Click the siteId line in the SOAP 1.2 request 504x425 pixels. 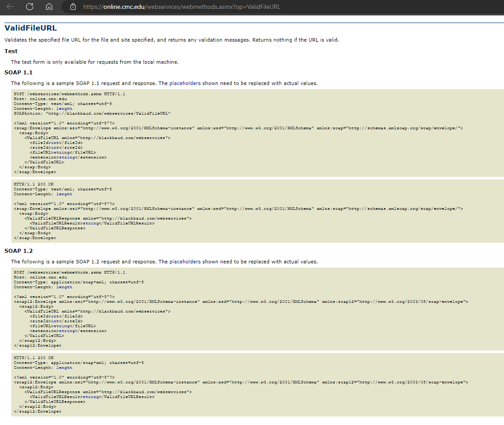(x=56, y=321)
